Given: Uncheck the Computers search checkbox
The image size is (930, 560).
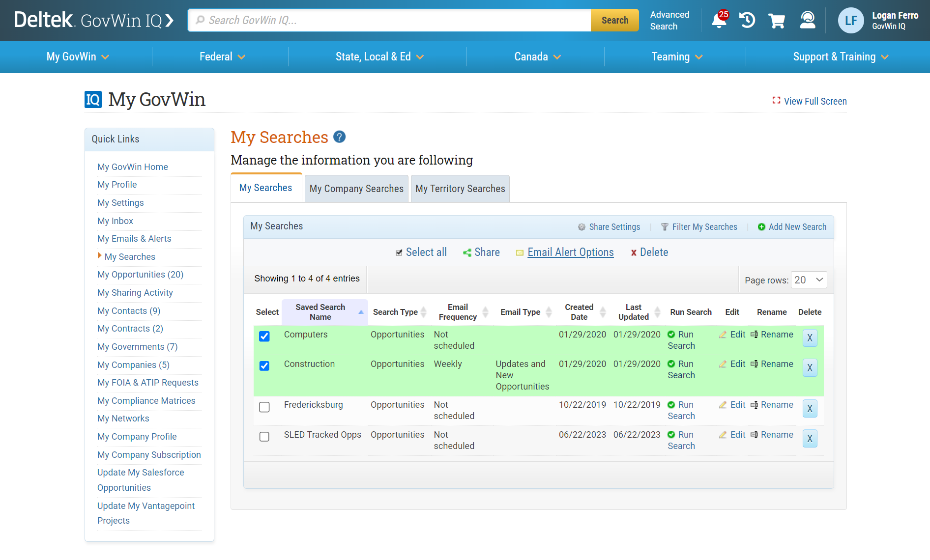Looking at the screenshot, I should pos(264,336).
